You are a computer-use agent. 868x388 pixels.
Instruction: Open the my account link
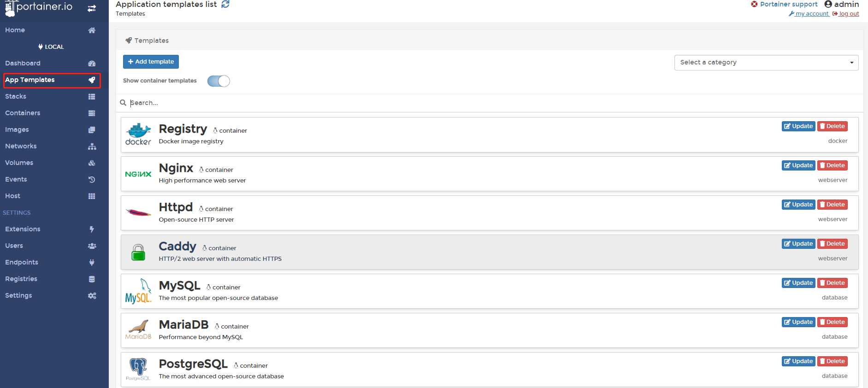pyautogui.click(x=809, y=14)
